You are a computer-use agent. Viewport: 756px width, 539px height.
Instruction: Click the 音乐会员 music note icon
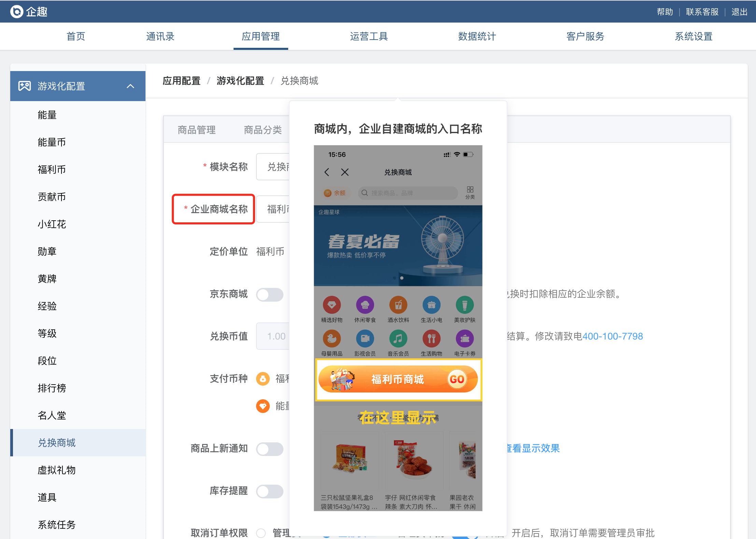click(398, 339)
